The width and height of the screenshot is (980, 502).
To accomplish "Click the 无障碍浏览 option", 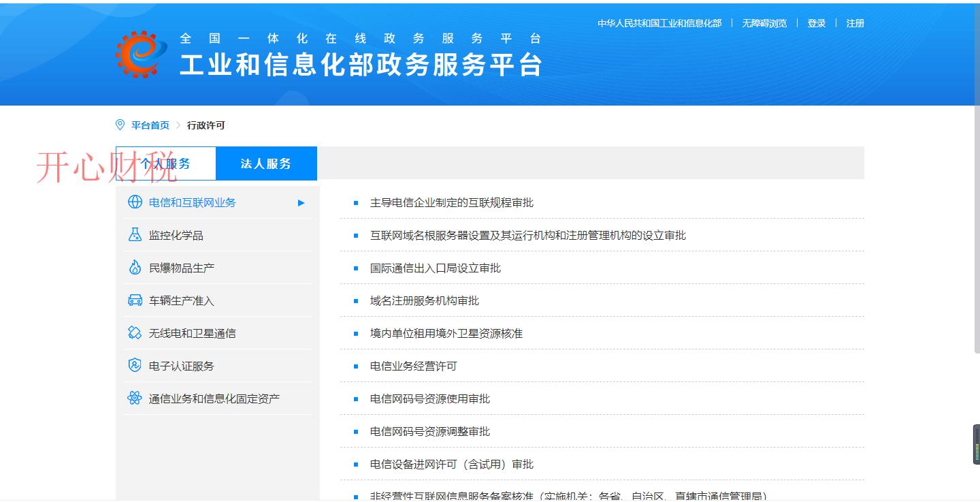I will [763, 22].
